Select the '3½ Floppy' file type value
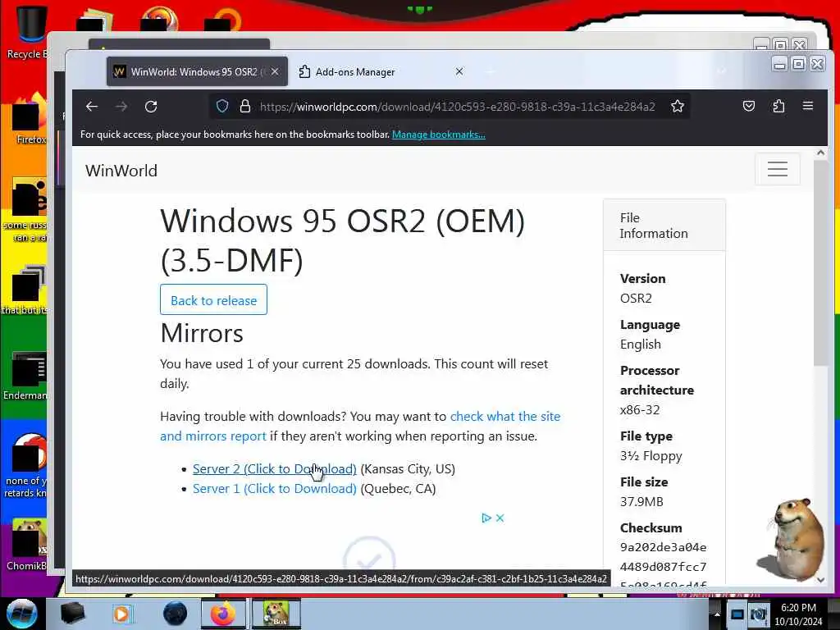This screenshot has width=840, height=630. 651,456
